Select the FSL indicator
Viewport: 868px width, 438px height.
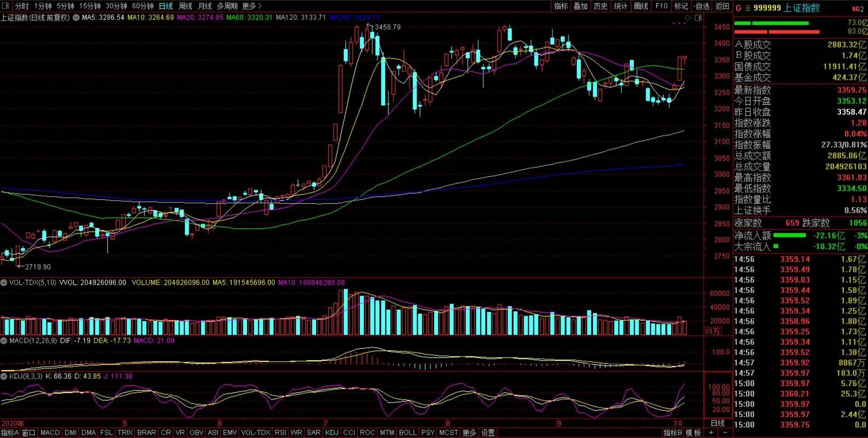click(107, 433)
